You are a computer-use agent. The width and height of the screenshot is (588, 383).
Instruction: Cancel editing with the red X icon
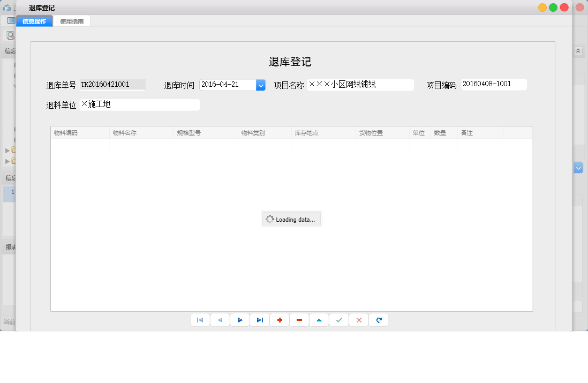click(x=358, y=320)
